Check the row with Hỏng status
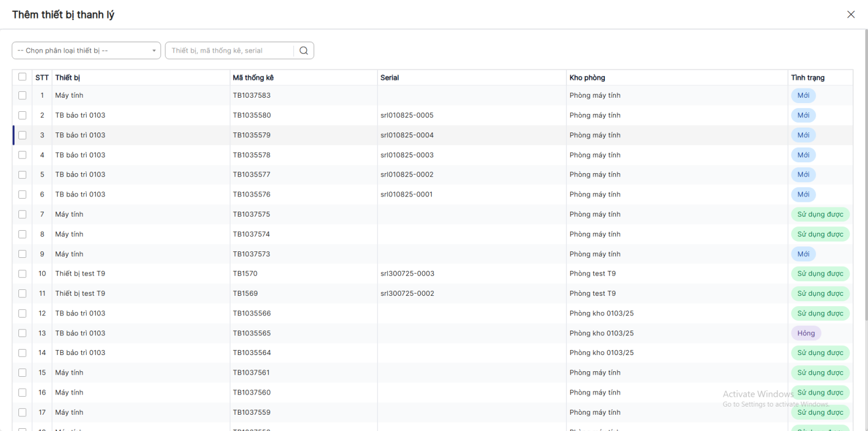868x431 pixels. click(x=22, y=333)
